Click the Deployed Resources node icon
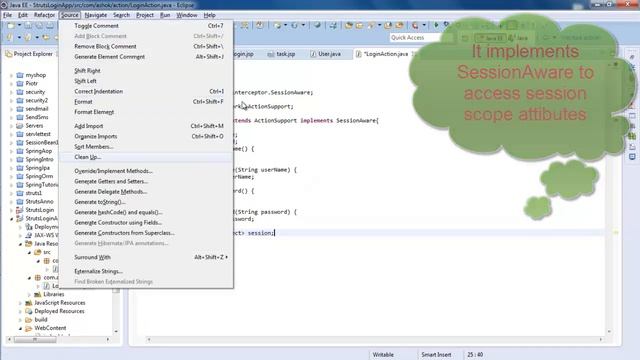The width and height of the screenshot is (640, 360). pyautogui.click(x=29, y=311)
